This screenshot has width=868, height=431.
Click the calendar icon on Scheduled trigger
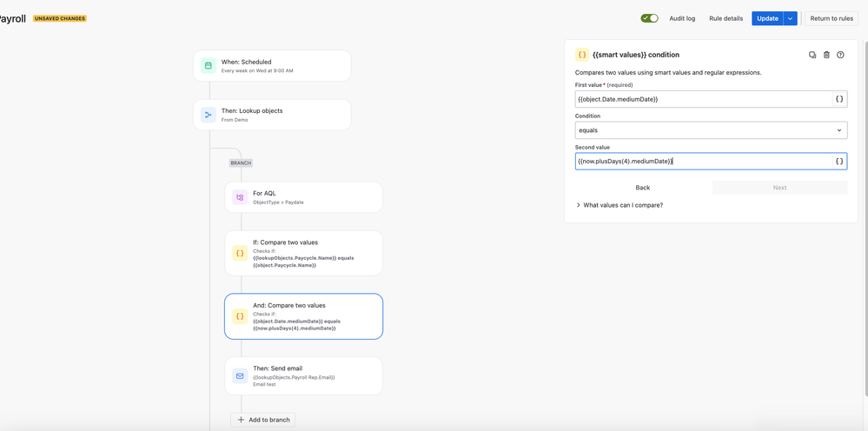pyautogui.click(x=209, y=66)
